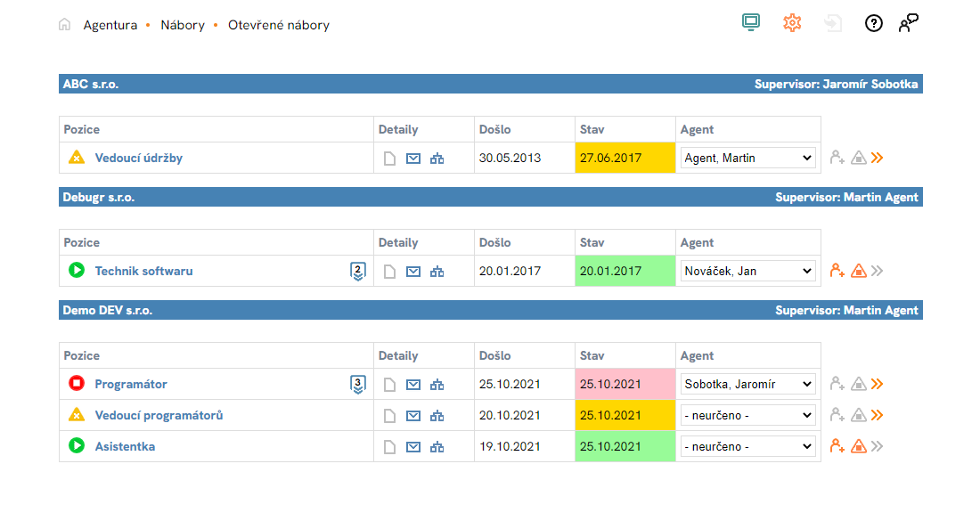
Task: Toggle the red stop status of Programátor
Action: (77, 384)
